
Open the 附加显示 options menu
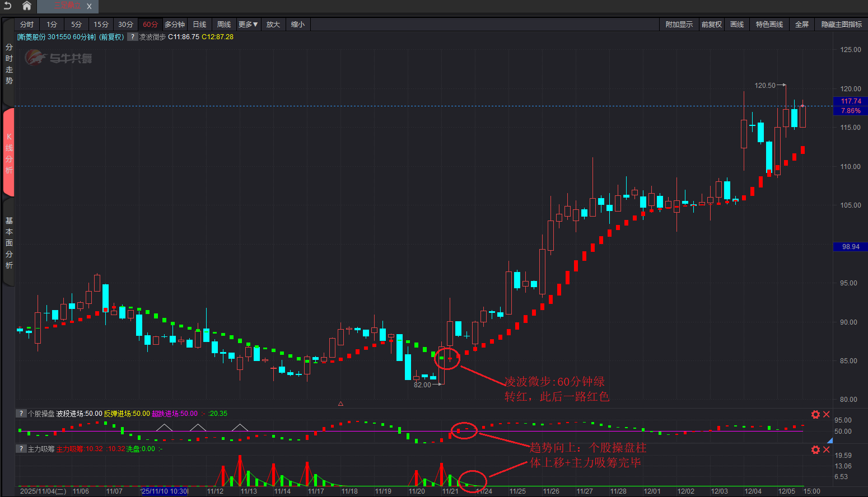pyautogui.click(x=679, y=25)
